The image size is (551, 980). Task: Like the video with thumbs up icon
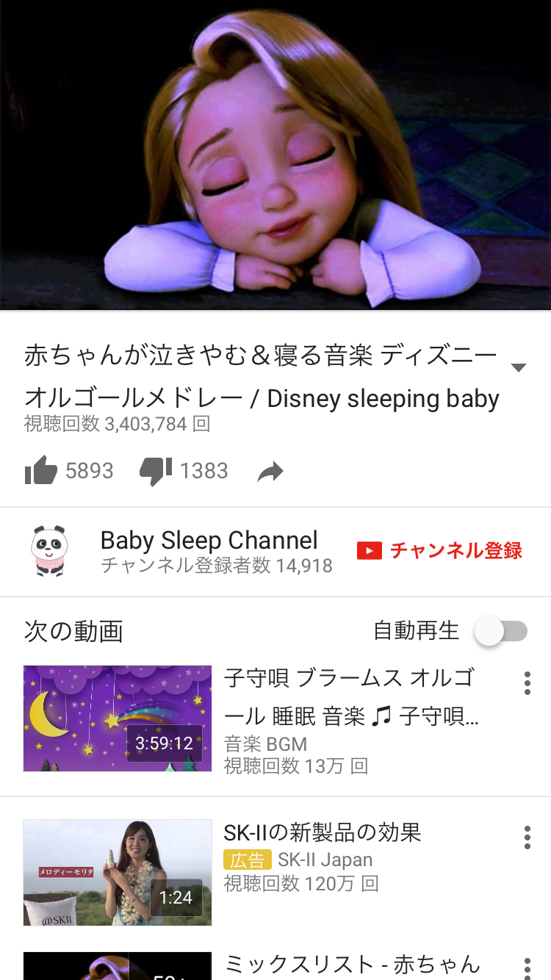pyautogui.click(x=41, y=471)
